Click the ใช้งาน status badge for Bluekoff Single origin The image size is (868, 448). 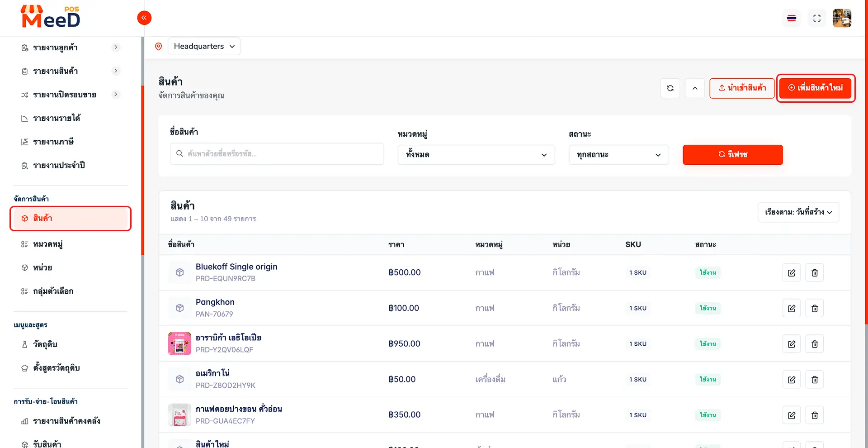pyautogui.click(x=708, y=272)
